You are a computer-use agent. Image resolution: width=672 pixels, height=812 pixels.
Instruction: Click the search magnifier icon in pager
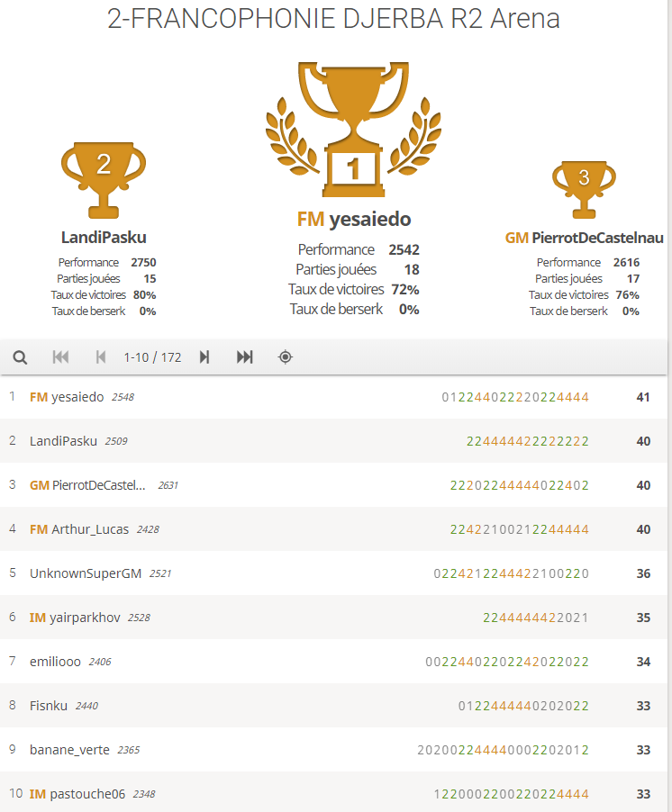[x=20, y=357]
